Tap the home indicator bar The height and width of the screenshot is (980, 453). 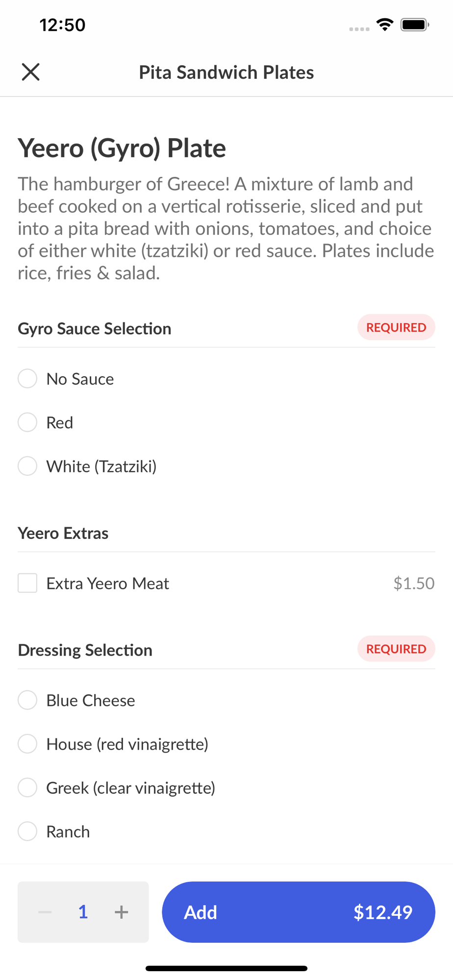point(226,968)
